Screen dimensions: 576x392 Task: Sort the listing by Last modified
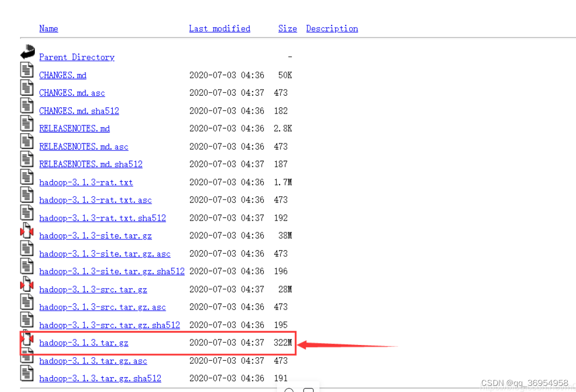pos(219,28)
